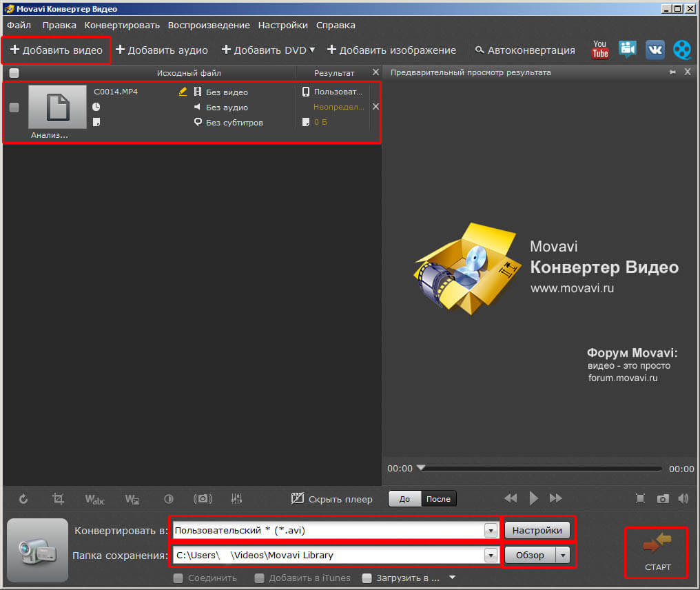
Task: Open the Конвертировать menu
Action: [x=122, y=25]
